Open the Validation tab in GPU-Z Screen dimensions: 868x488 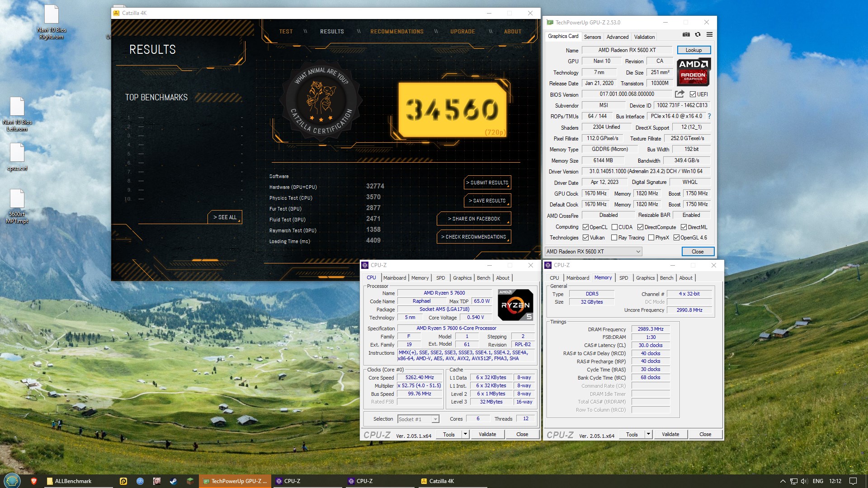(x=644, y=37)
